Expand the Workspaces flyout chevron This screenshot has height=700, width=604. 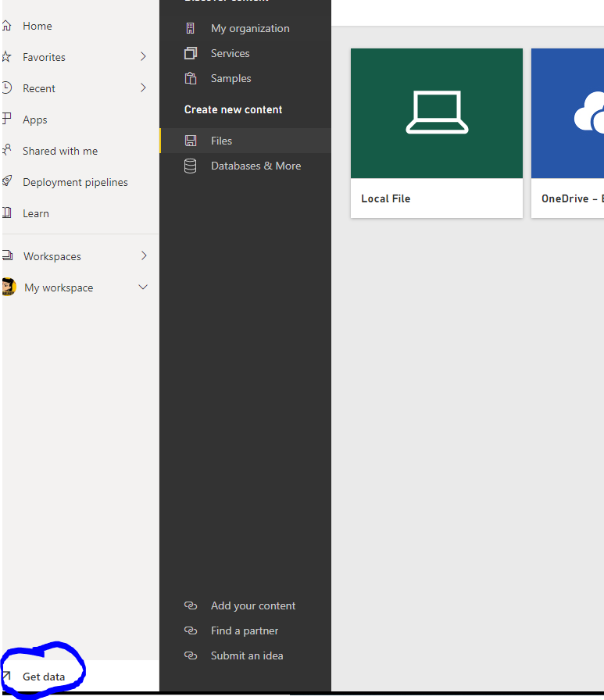pos(144,255)
